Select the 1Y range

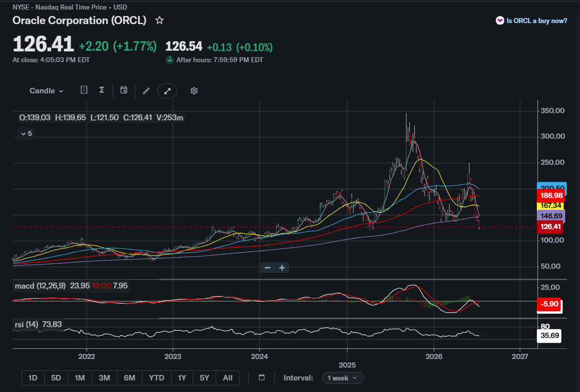182,378
